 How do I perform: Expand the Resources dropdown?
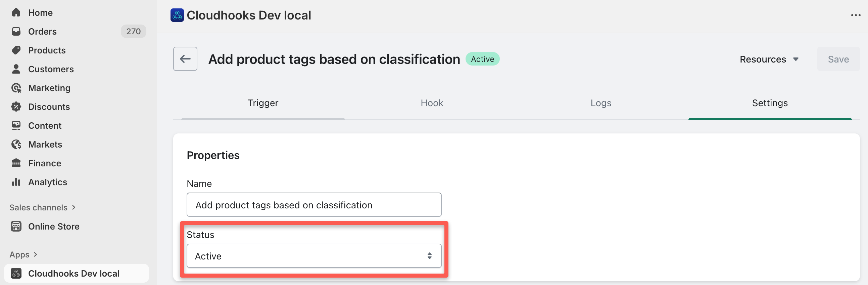tap(769, 59)
